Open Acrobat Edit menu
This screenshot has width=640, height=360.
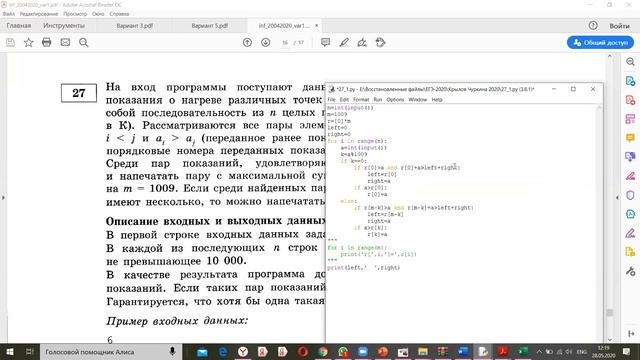39,14
